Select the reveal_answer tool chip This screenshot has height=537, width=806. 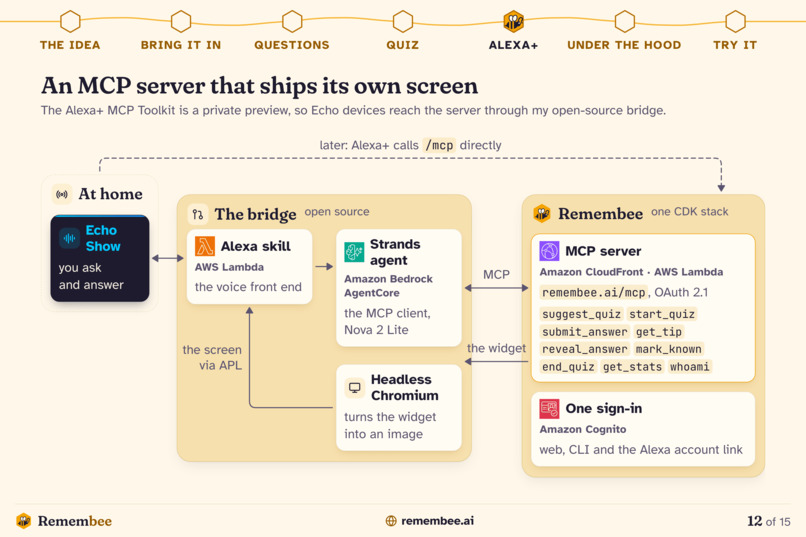[x=585, y=349]
